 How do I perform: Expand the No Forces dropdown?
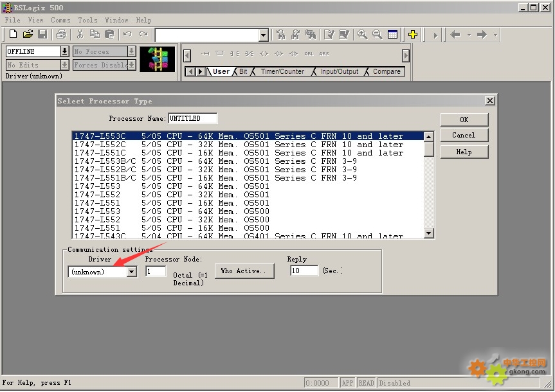point(131,51)
